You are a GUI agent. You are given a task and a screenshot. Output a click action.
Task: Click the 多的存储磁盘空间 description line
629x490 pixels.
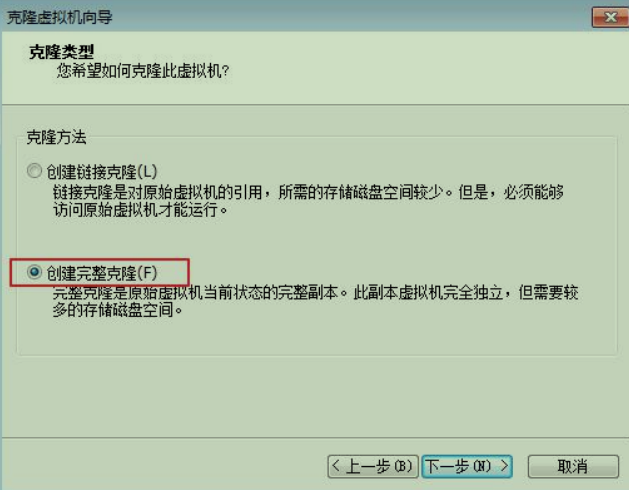(118, 309)
